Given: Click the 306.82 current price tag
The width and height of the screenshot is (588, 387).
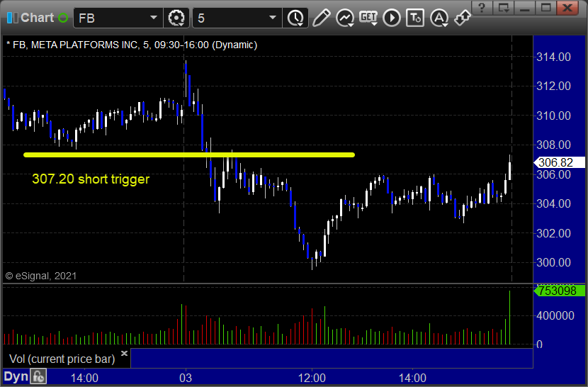Looking at the screenshot, I should pyautogui.click(x=559, y=162).
